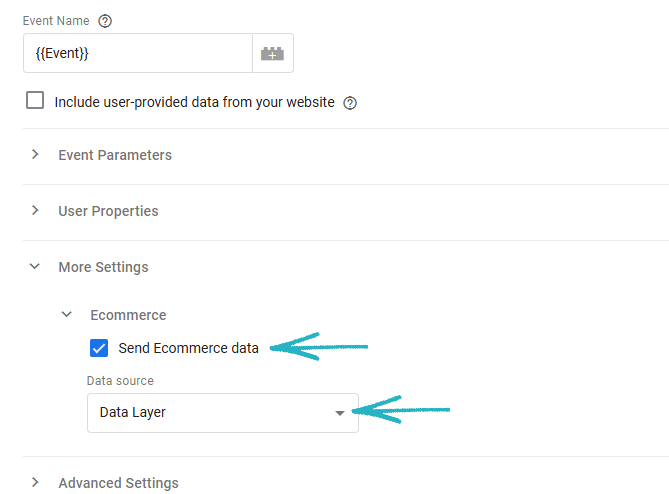Click the More Settings section title
669x494 pixels.
pos(103,267)
